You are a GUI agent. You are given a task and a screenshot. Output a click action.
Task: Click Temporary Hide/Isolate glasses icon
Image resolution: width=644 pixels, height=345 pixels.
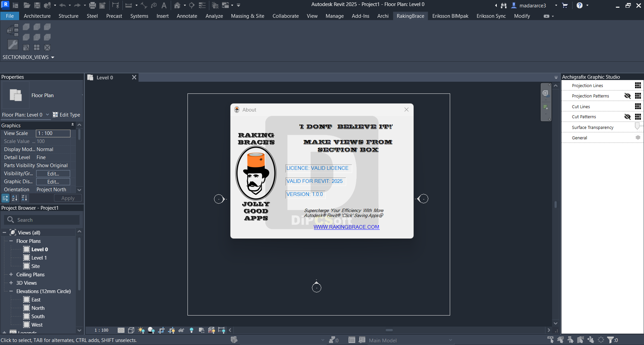[x=181, y=330]
